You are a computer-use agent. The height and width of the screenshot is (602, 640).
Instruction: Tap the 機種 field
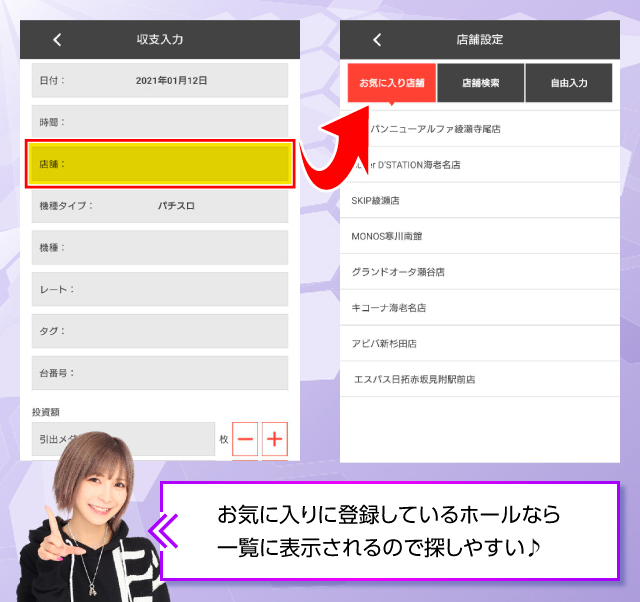tap(160, 247)
